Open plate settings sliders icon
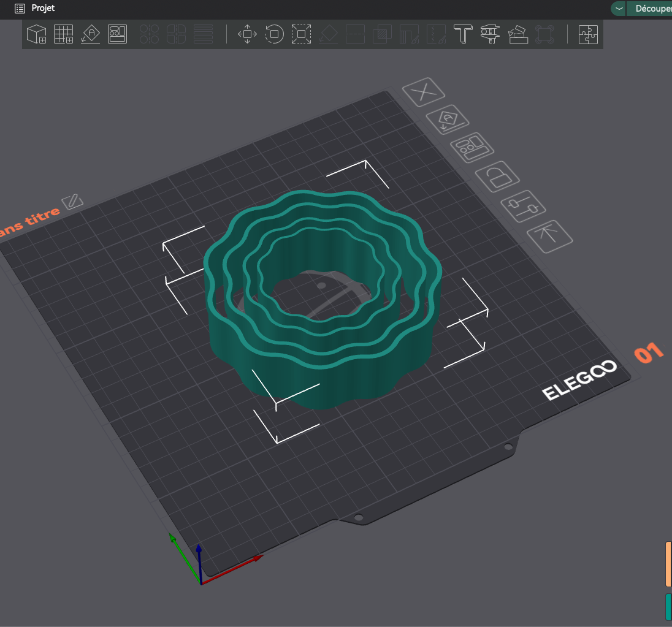Viewport: 672px width, 627px height. [523, 206]
